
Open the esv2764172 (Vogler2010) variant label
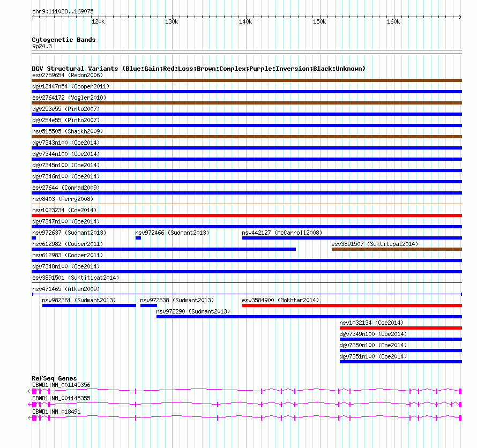coord(69,98)
